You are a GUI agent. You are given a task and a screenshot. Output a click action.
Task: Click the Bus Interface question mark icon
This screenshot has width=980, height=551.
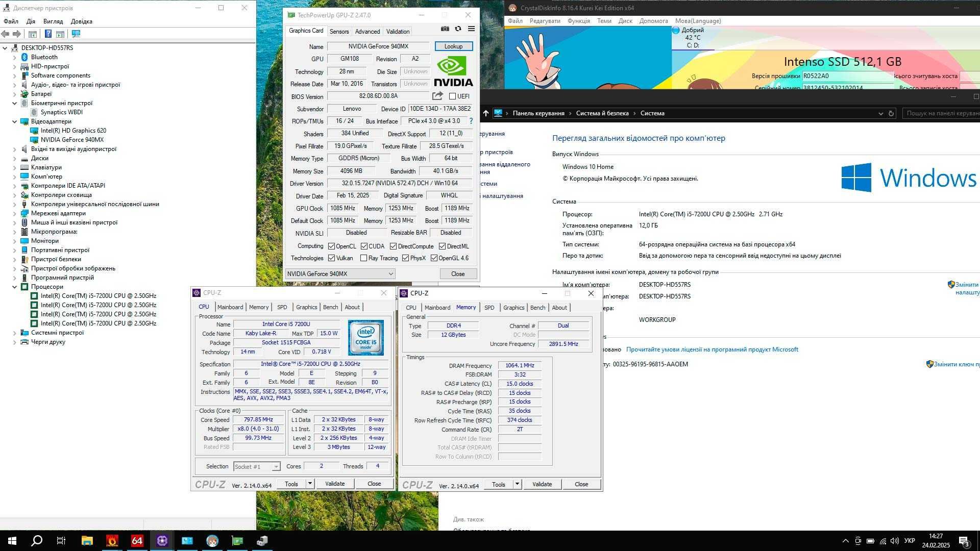(x=471, y=121)
